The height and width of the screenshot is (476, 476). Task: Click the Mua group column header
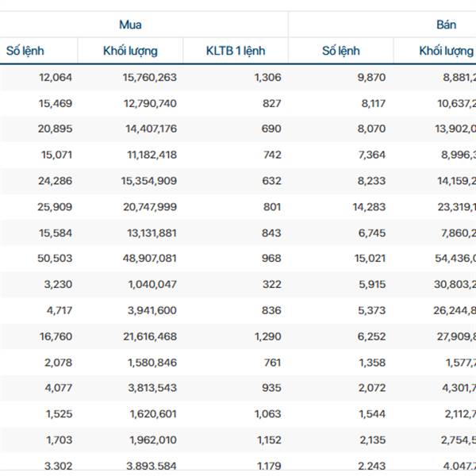click(130, 25)
